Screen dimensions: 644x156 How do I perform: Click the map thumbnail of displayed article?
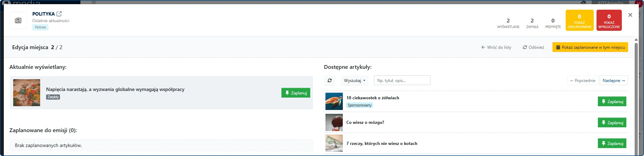tap(27, 93)
